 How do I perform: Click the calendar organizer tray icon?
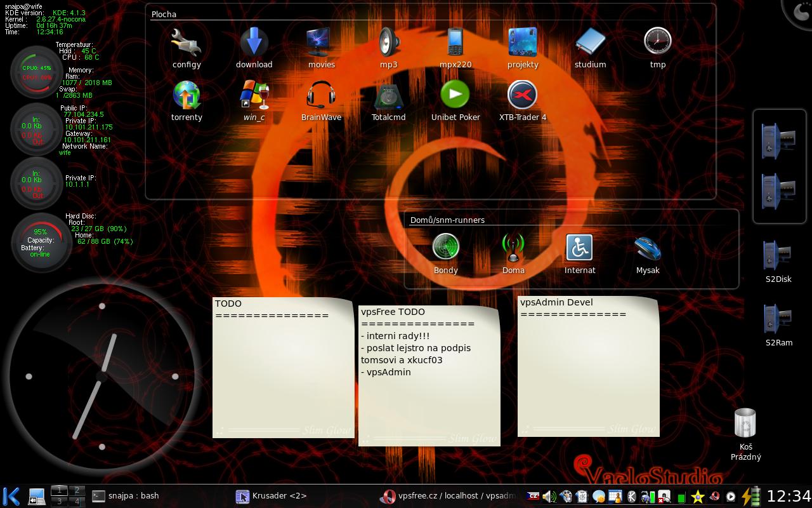[x=615, y=497]
